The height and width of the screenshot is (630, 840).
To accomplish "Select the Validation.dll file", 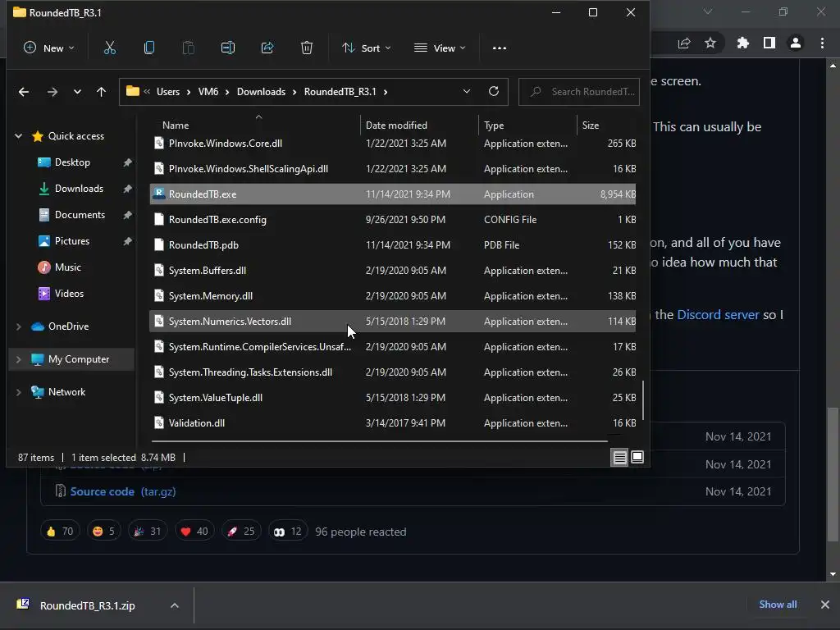I will (x=393, y=423).
